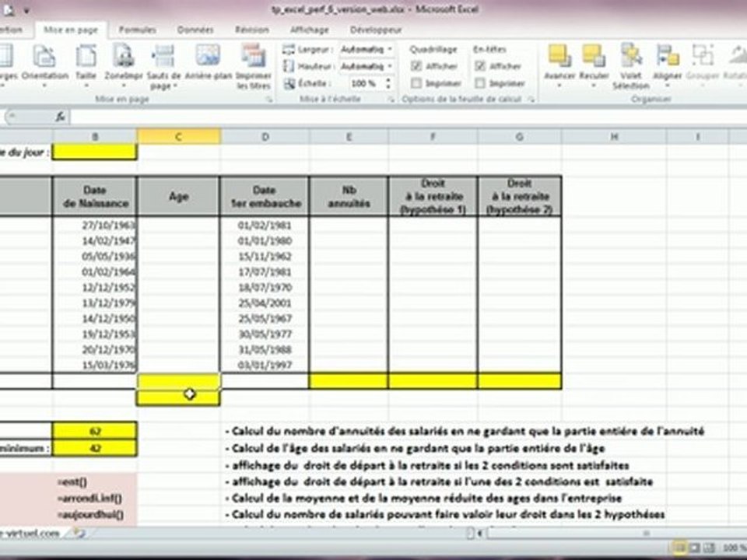Image resolution: width=747 pixels, height=560 pixels.
Task: Open the Taille page size menu
Action: pyautogui.click(x=86, y=65)
